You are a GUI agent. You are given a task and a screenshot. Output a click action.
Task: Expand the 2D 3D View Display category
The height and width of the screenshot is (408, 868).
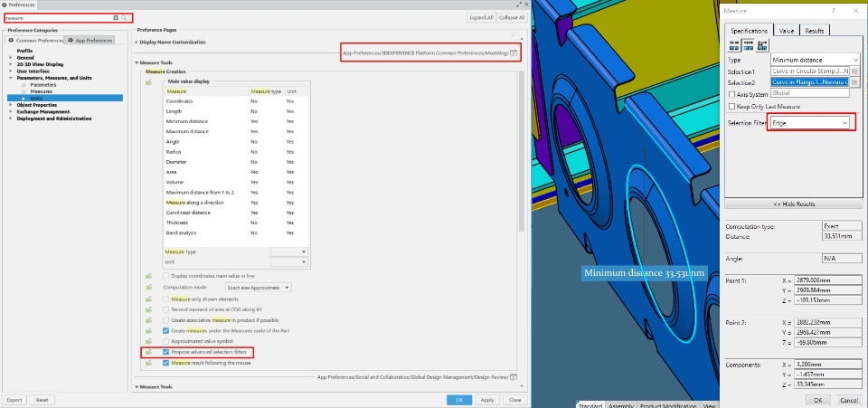pos(11,64)
